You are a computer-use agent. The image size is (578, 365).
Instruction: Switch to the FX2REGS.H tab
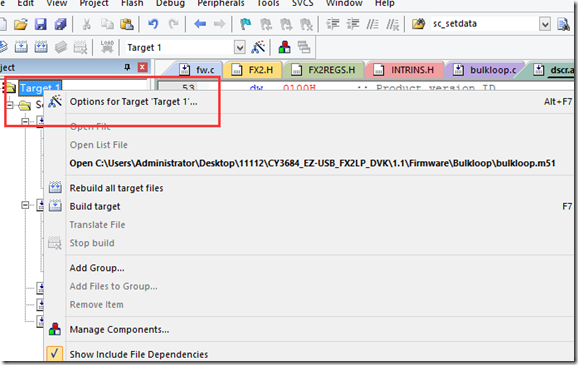(x=325, y=70)
